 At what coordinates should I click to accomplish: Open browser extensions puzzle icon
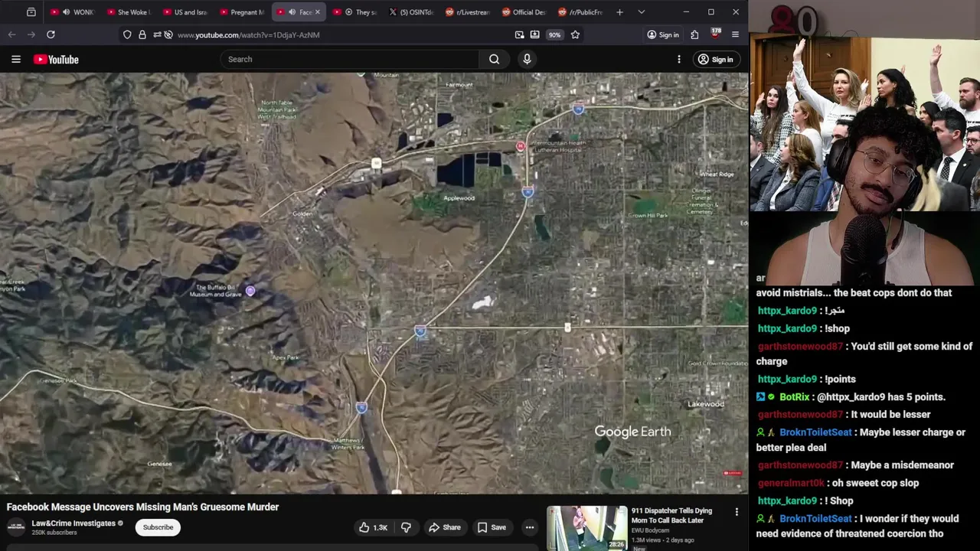(694, 34)
